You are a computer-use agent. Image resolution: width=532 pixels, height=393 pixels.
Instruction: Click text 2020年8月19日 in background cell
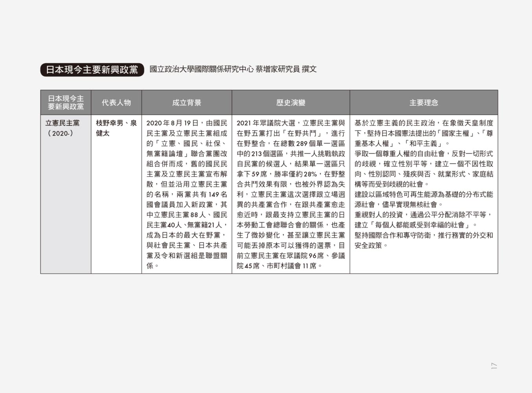pos(173,123)
